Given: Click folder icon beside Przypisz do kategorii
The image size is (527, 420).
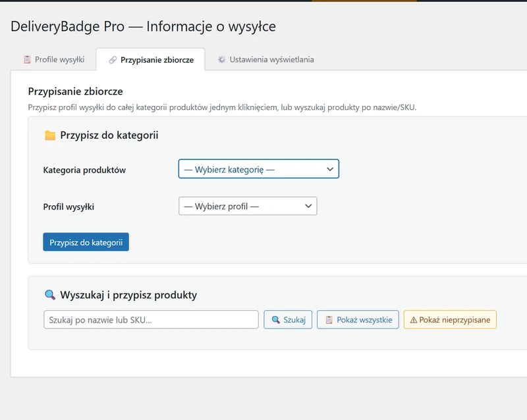Looking at the screenshot, I should (50, 135).
